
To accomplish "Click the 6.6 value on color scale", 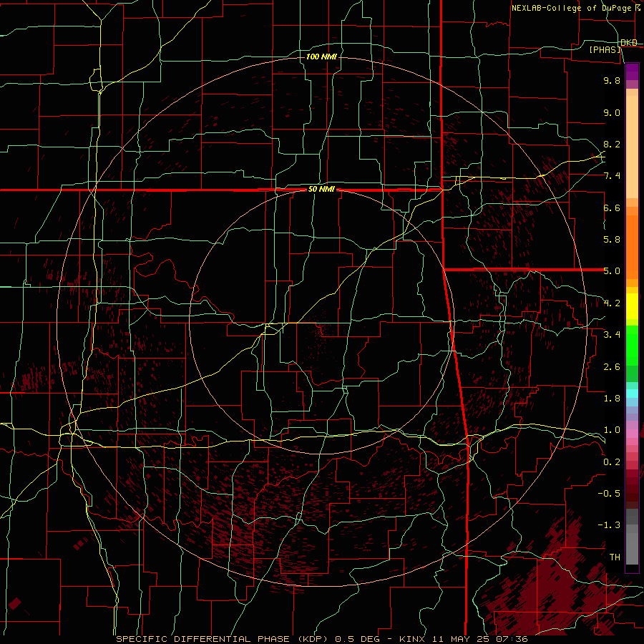I will click(612, 208).
